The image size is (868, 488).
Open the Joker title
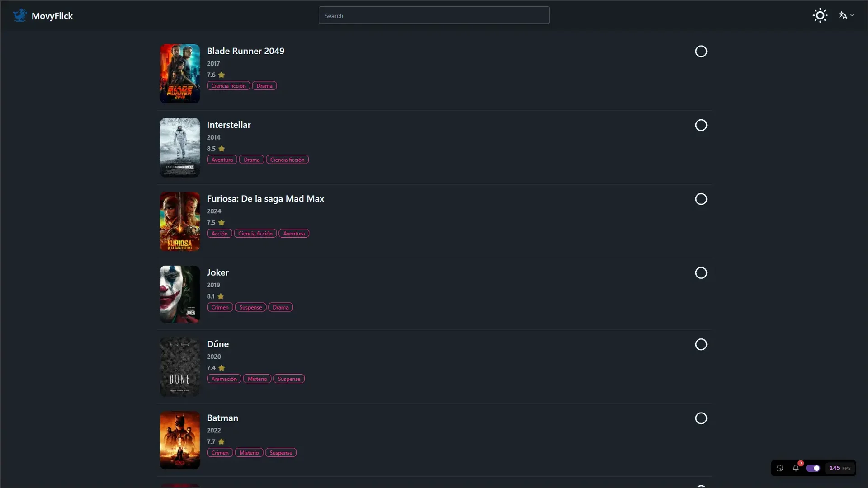pos(217,272)
